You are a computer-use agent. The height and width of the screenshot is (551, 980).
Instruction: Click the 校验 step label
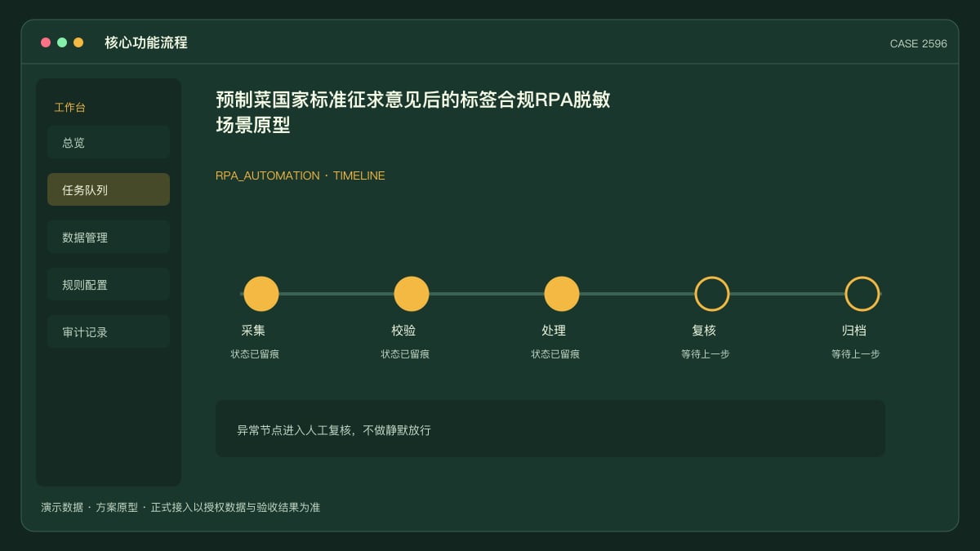(403, 331)
